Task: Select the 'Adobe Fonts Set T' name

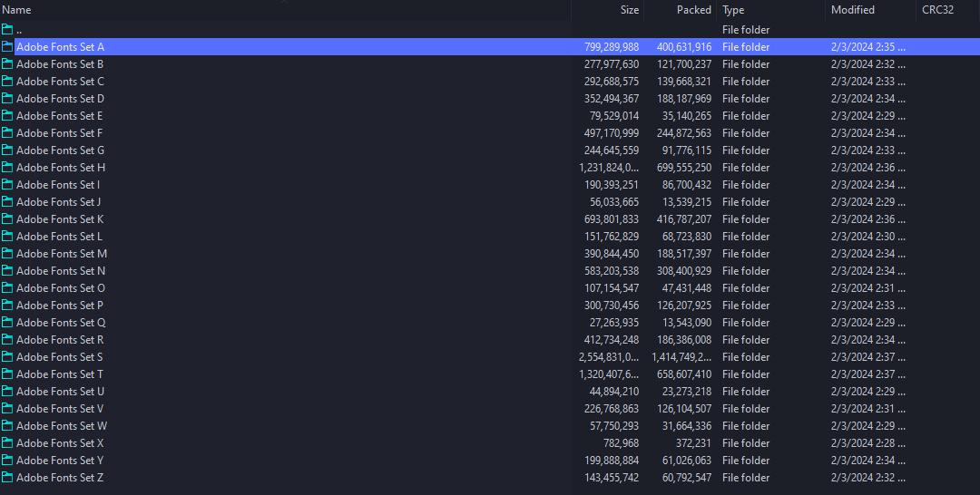Action: [60, 374]
